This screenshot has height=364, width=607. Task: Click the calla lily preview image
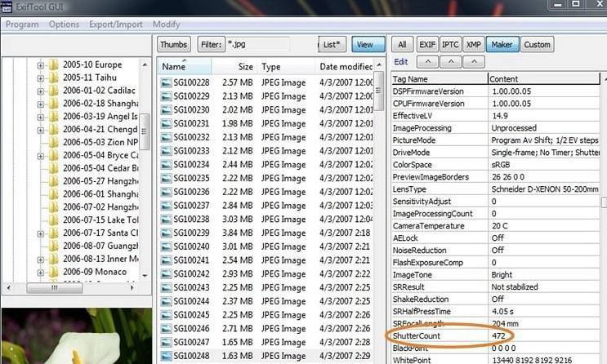click(x=77, y=335)
